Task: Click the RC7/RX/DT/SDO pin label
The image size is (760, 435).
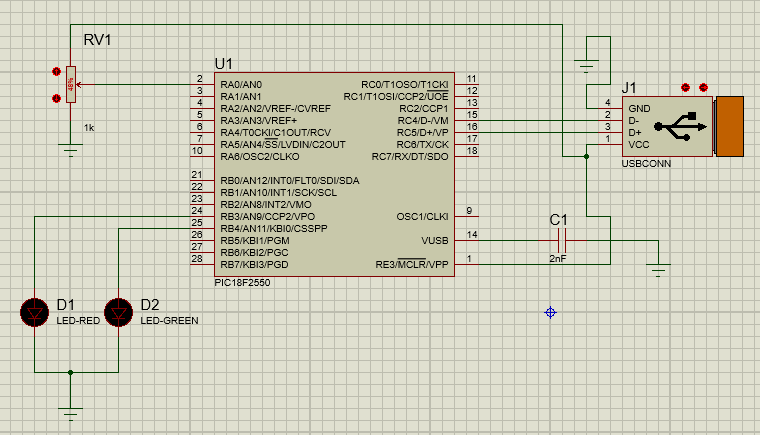Action: pyautogui.click(x=410, y=157)
